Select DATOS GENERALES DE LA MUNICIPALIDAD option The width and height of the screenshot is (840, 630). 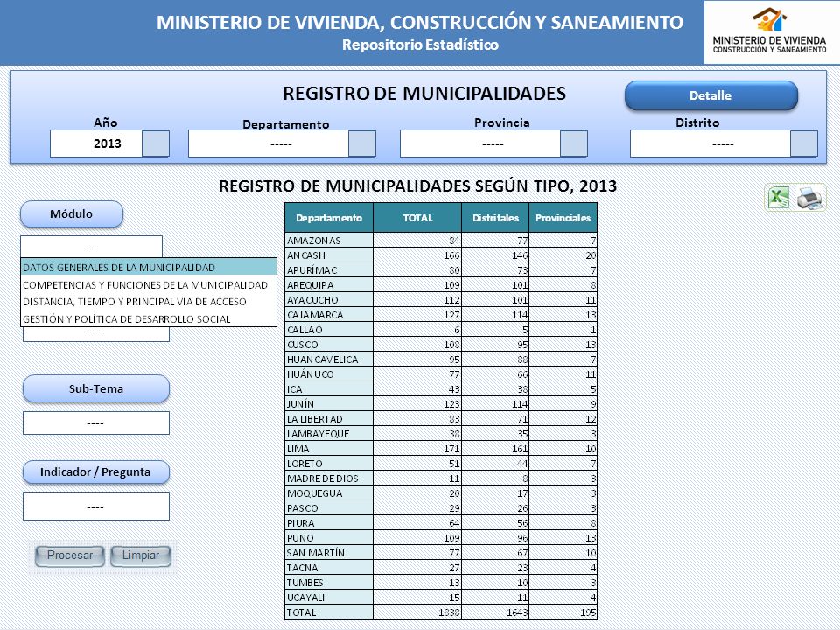coord(149,268)
